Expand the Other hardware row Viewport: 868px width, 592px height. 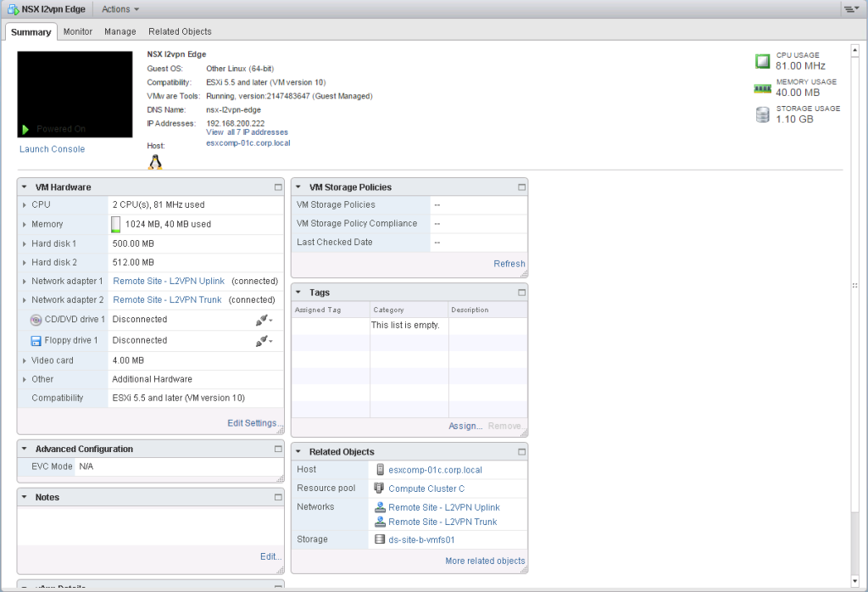[25, 380]
